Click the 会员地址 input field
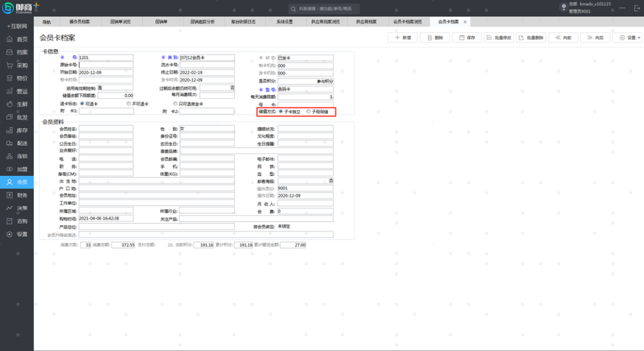This screenshot has height=351, width=644. pyautogui.click(x=157, y=195)
